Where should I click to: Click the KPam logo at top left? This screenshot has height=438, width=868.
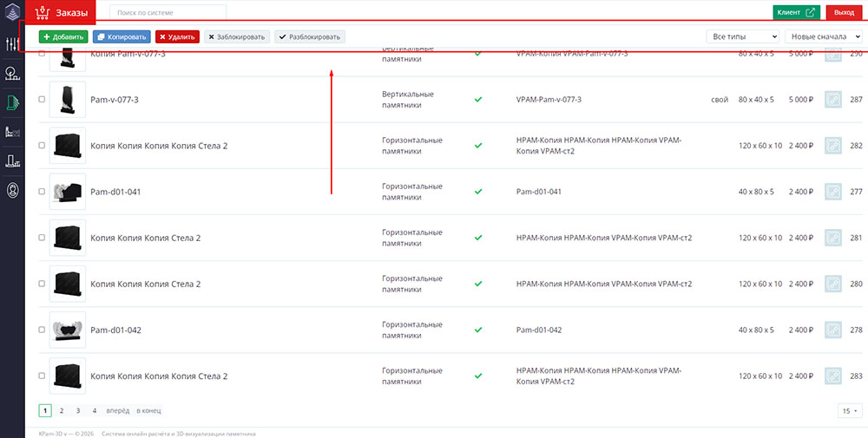tap(13, 13)
